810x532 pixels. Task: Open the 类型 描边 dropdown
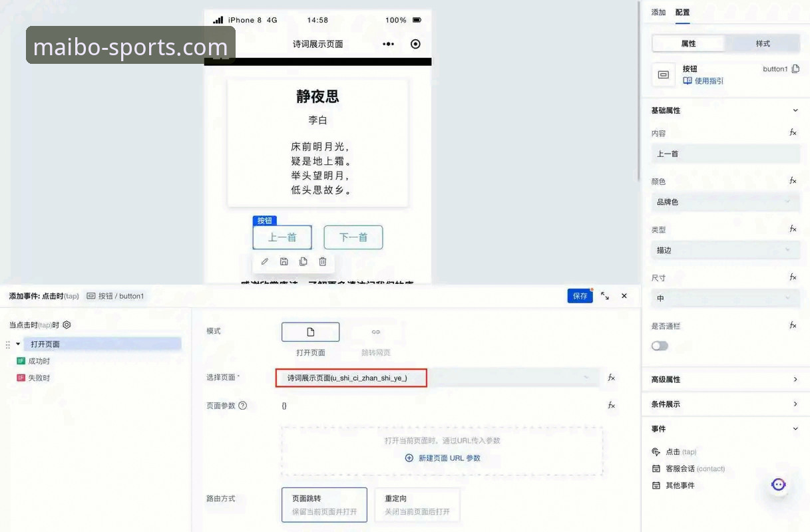[725, 250]
